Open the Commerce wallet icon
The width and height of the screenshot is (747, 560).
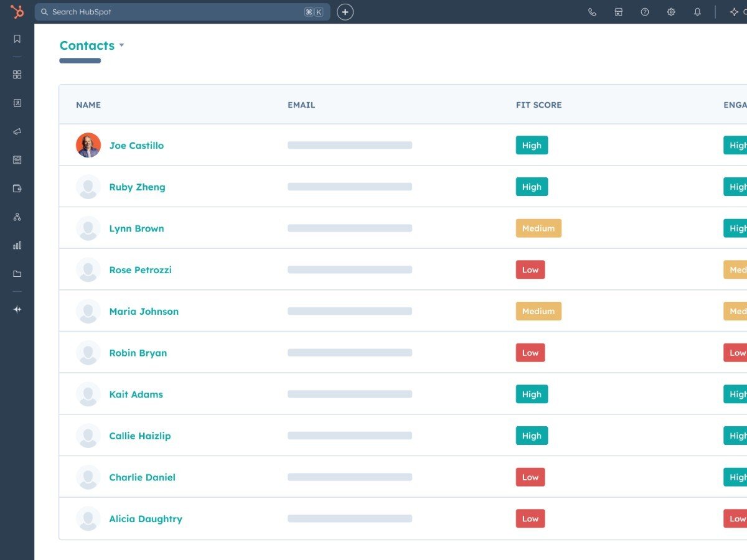coord(17,189)
